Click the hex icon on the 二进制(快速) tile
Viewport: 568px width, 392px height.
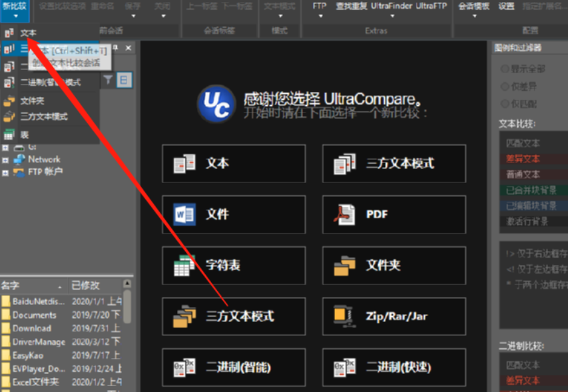(344, 367)
